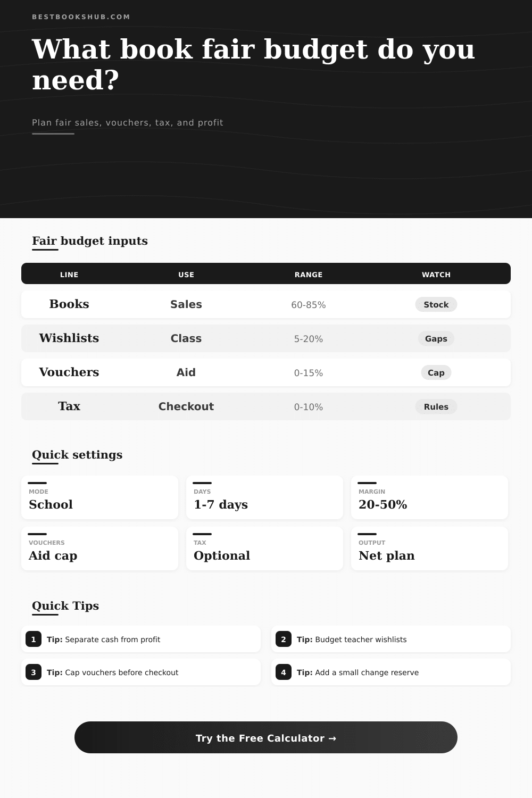This screenshot has height=798, width=532.
Task: Select the Gaps watch pill
Action: coord(436,338)
